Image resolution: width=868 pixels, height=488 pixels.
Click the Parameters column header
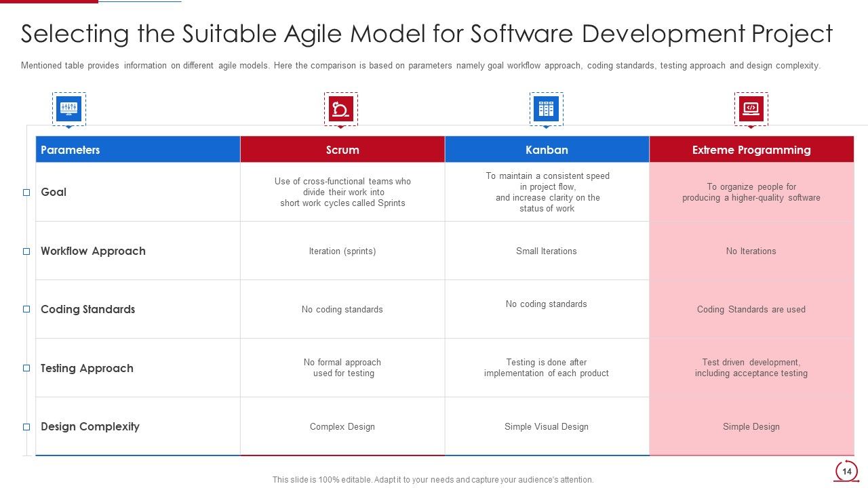(x=138, y=150)
